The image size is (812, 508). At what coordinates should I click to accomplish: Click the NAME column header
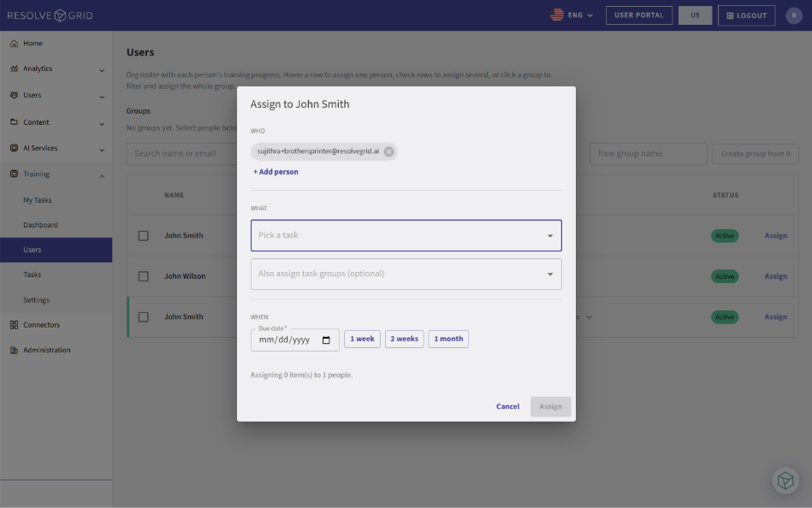click(174, 195)
